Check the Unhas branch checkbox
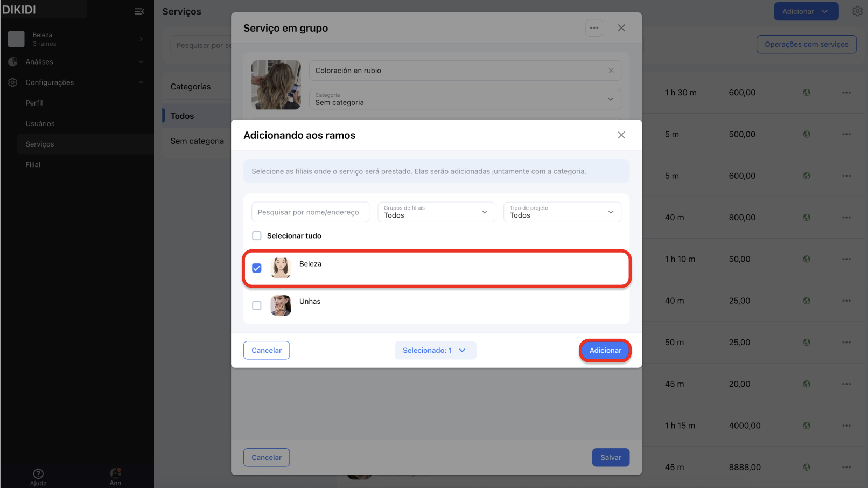The height and width of the screenshot is (488, 868). pyautogui.click(x=257, y=305)
